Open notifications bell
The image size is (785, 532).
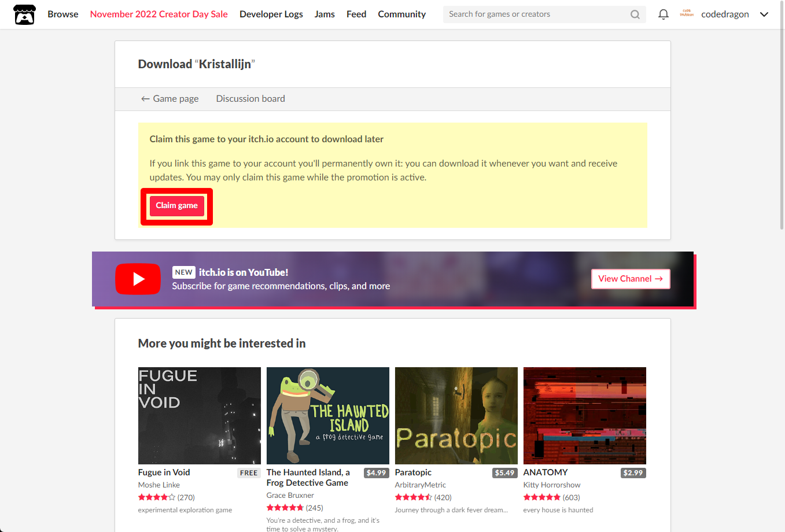pos(664,14)
